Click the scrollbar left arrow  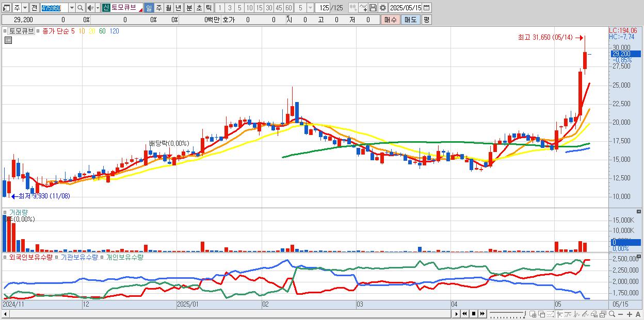coord(5,314)
